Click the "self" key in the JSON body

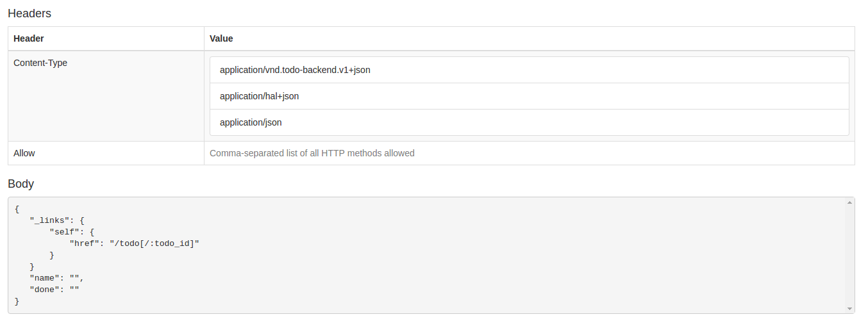[x=65, y=232]
